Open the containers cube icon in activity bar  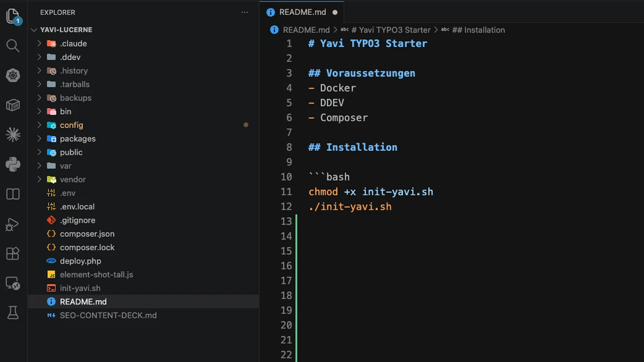pyautogui.click(x=13, y=105)
